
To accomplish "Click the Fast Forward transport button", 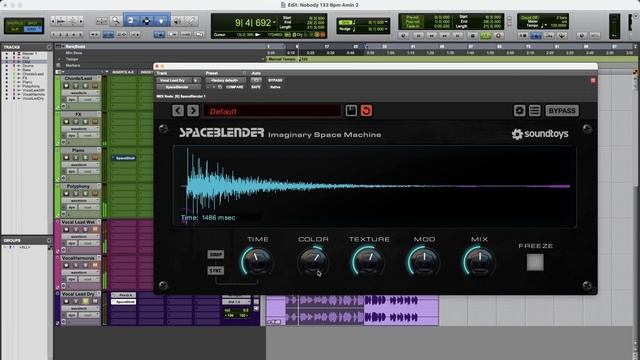I will coord(445,36).
